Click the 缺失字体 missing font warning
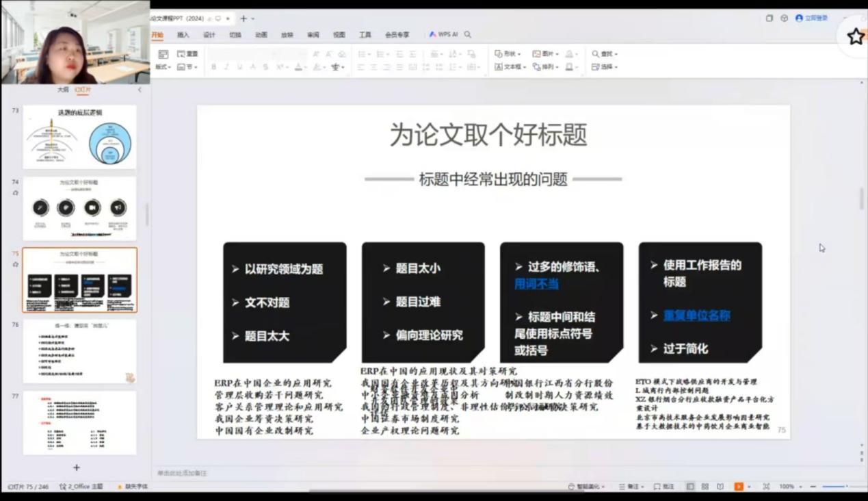868x501 pixels. (x=133, y=487)
